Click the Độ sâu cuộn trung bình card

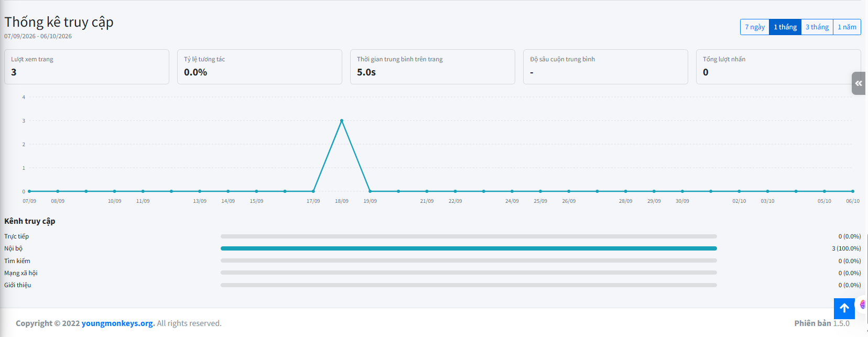coord(605,67)
